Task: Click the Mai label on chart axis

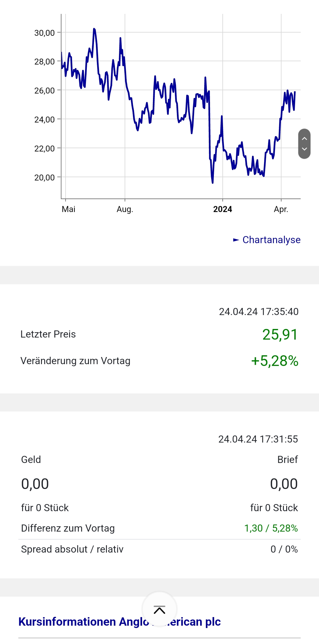Action: 69,209
